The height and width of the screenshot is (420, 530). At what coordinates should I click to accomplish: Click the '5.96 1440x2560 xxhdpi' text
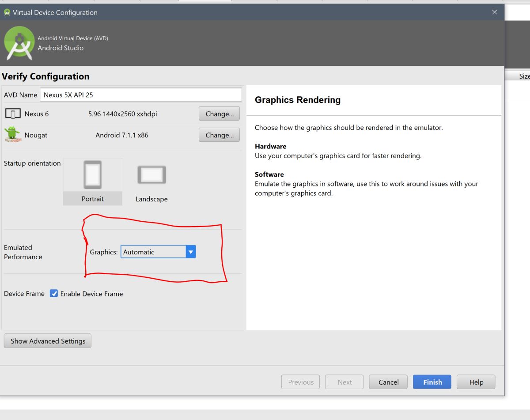tap(122, 114)
